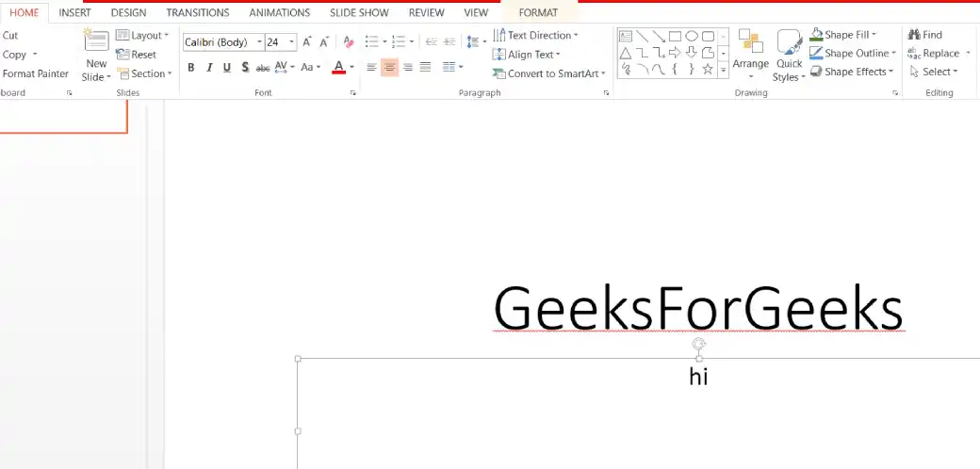
Task: Open the Layout dropdown
Action: (x=142, y=36)
